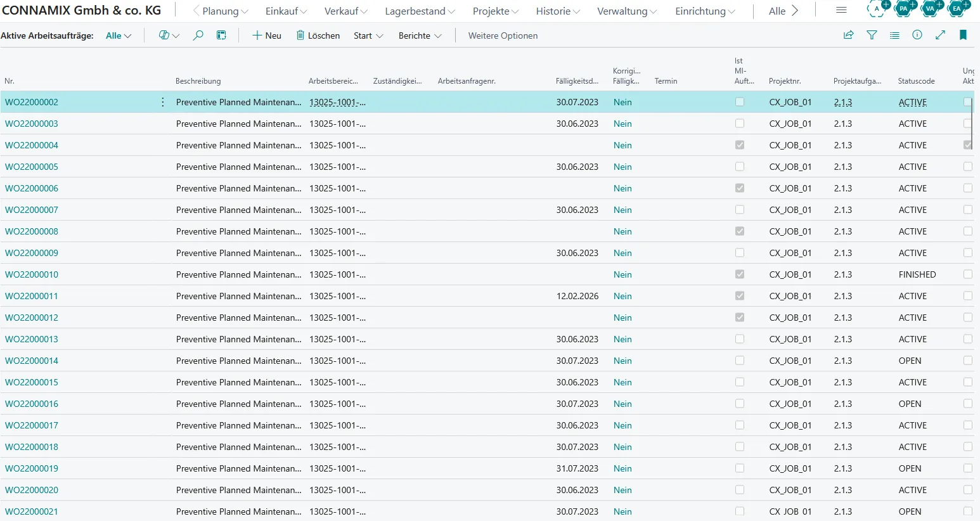Click the A hexagon profile icon
Viewport: 980px width, 521px height.
click(x=878, y=8)
